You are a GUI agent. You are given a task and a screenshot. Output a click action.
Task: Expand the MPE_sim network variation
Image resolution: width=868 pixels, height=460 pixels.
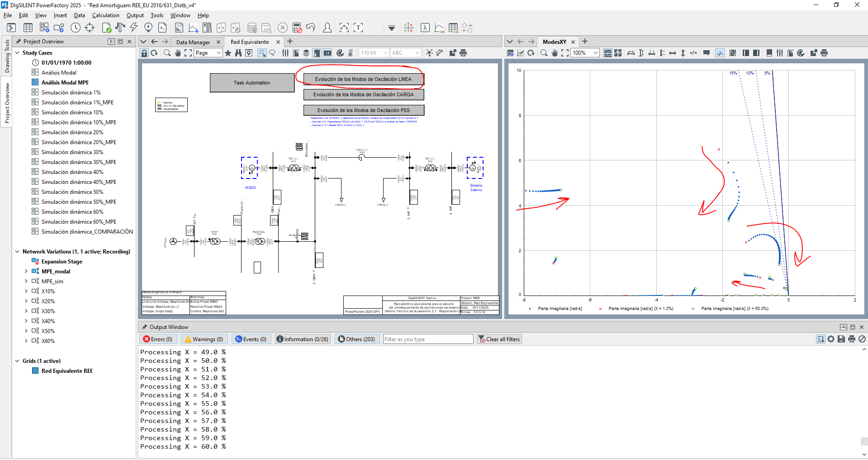coord(26,281)
